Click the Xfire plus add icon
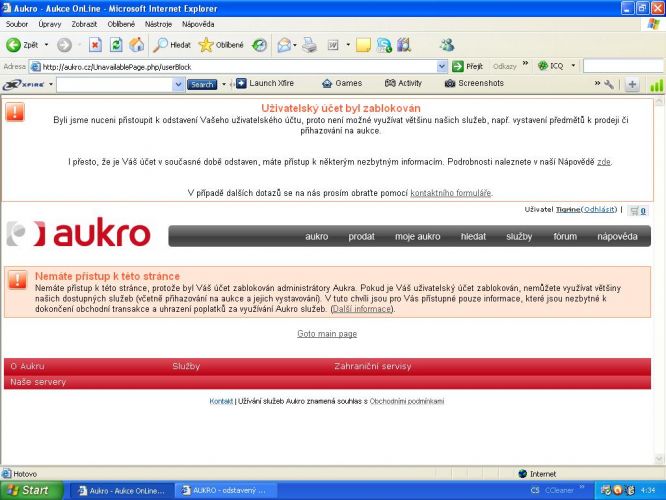The image size is (666, 500). pos(632,85)
